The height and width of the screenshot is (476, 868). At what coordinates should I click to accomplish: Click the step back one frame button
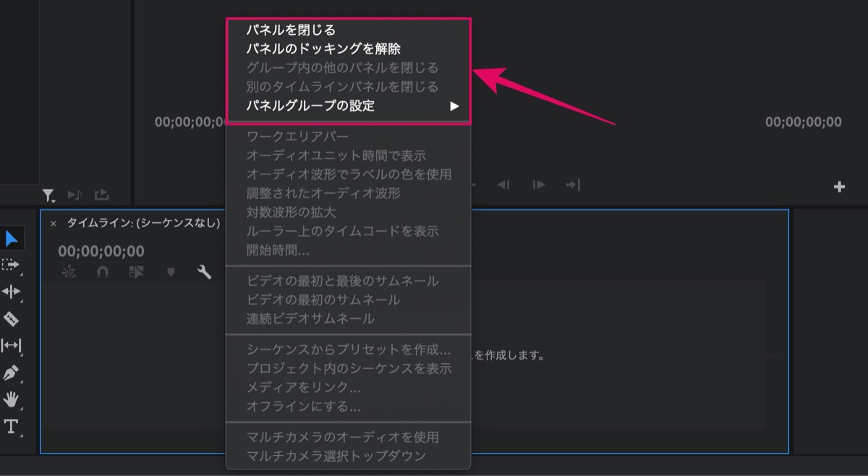pos(504,185)
